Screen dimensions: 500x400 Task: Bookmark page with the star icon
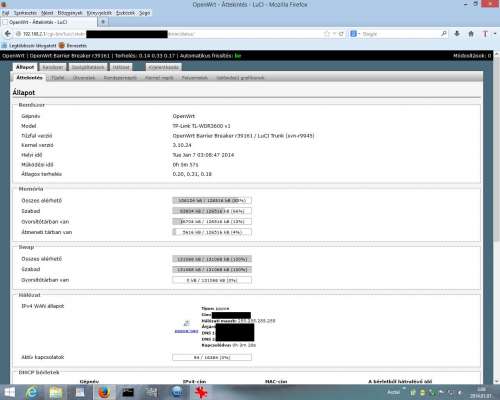pyautogui.click(x=327, y=34)
